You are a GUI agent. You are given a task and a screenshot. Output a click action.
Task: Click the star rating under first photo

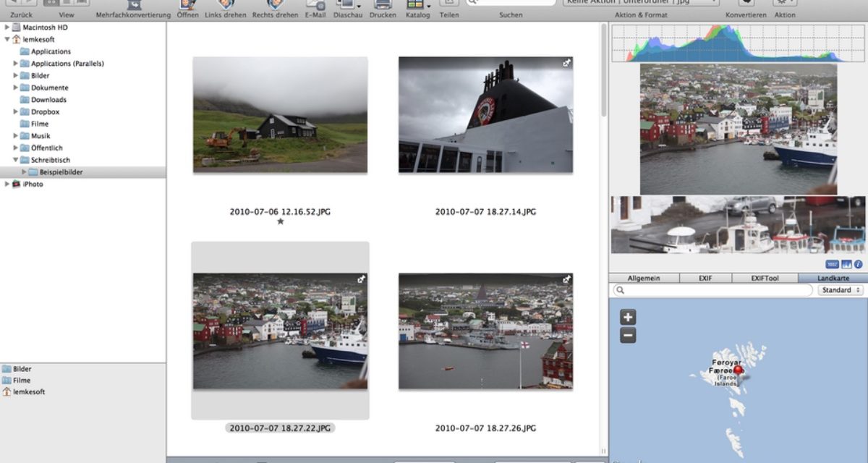pos(281,221)
